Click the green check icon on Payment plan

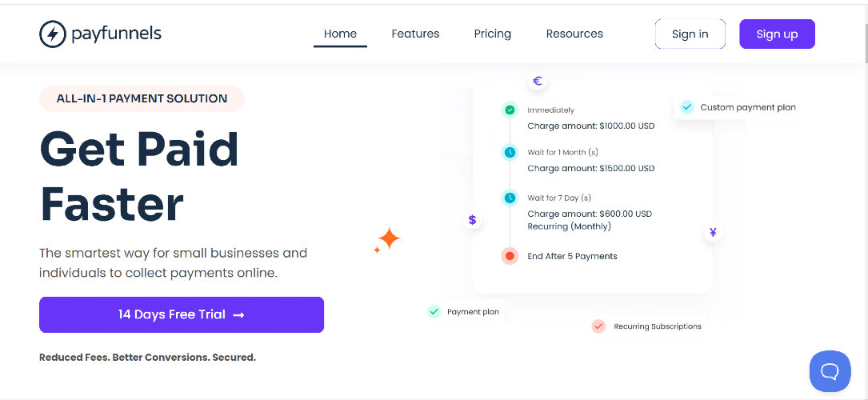point(434,311)
